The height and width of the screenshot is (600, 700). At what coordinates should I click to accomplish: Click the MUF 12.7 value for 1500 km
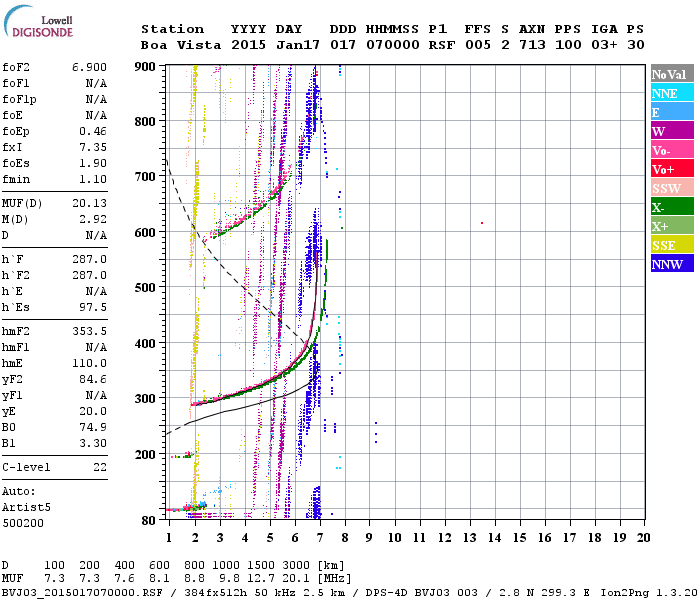point(260,579)
